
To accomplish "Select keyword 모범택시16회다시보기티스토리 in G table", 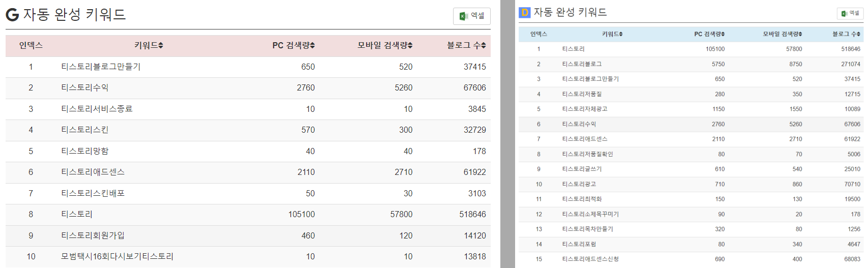I will pyautogui.click(x=117, y=256).
